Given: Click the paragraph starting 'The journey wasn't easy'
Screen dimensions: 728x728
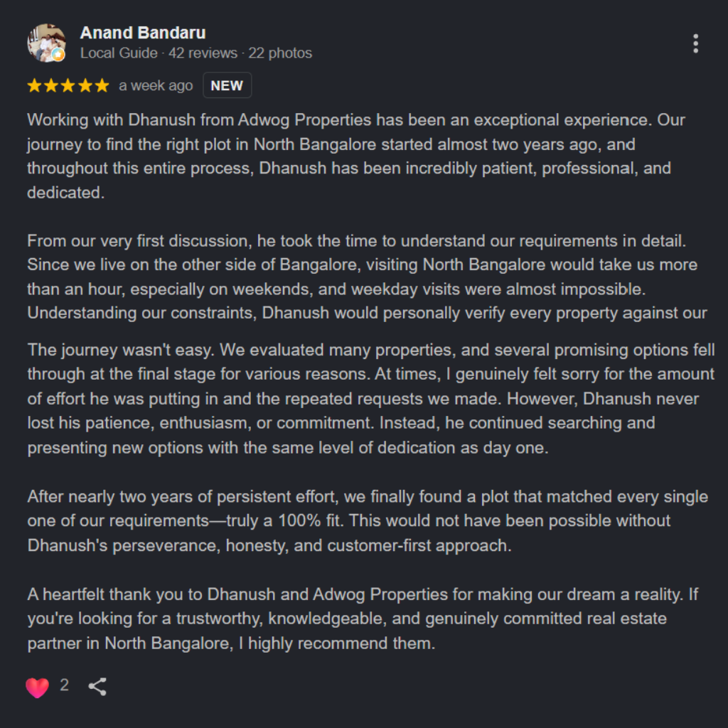Looking at the screenshot, I should 370,398.
